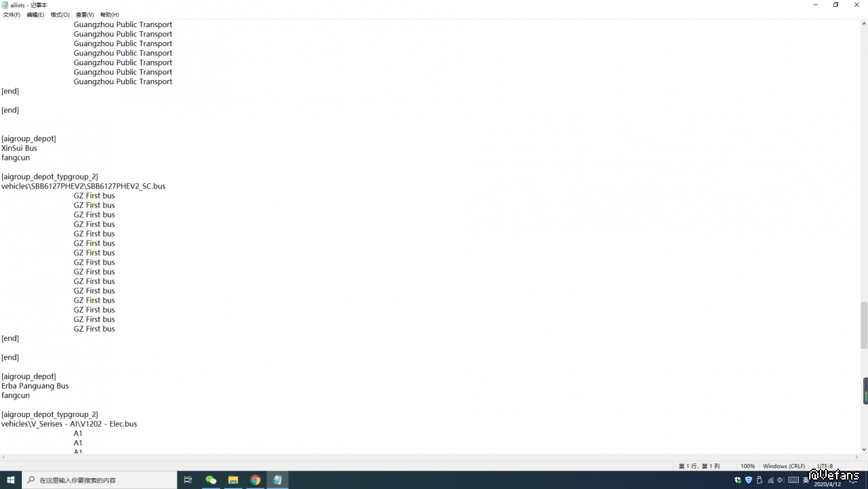Restore down the Notepad window
The height and width of the screenshot is (489, 868).
(835, 5)
